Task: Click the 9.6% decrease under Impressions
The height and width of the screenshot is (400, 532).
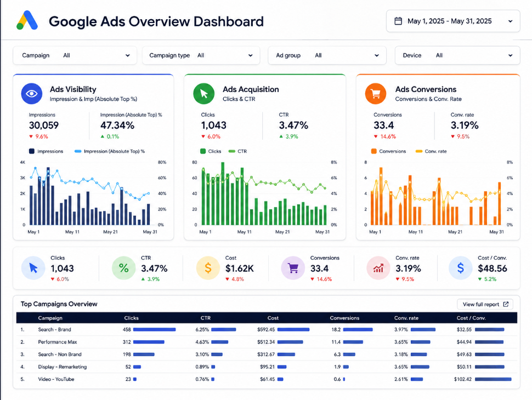Action: (x=39, y=136)
